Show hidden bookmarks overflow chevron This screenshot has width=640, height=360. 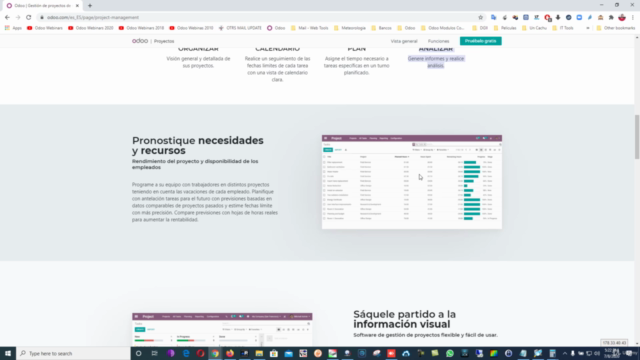click(x=588, y=28)
